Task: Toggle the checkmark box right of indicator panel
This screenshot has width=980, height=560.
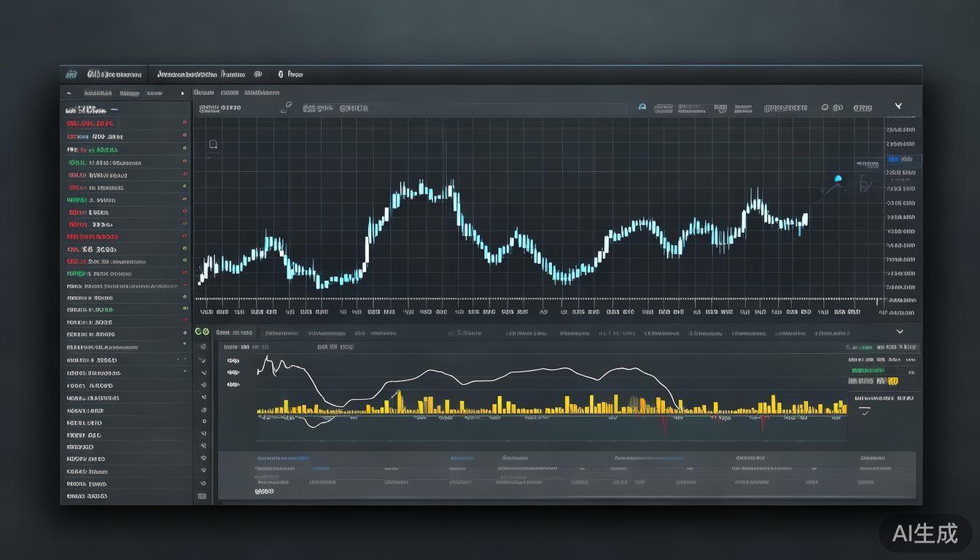Action: pos(865,412)
